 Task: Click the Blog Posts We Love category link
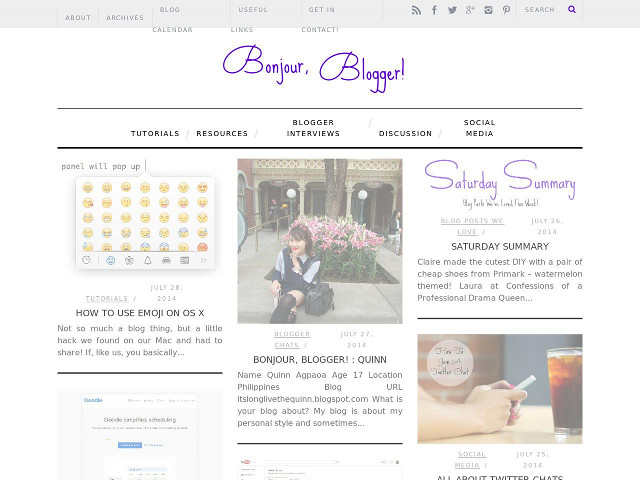(x=472, y=226)
